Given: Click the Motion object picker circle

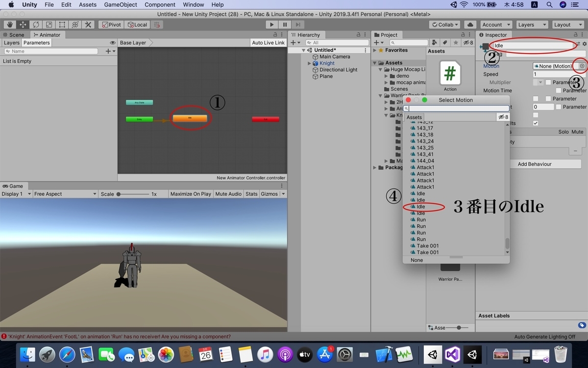Looking at the screenshot, I should [x=582, y=66].
